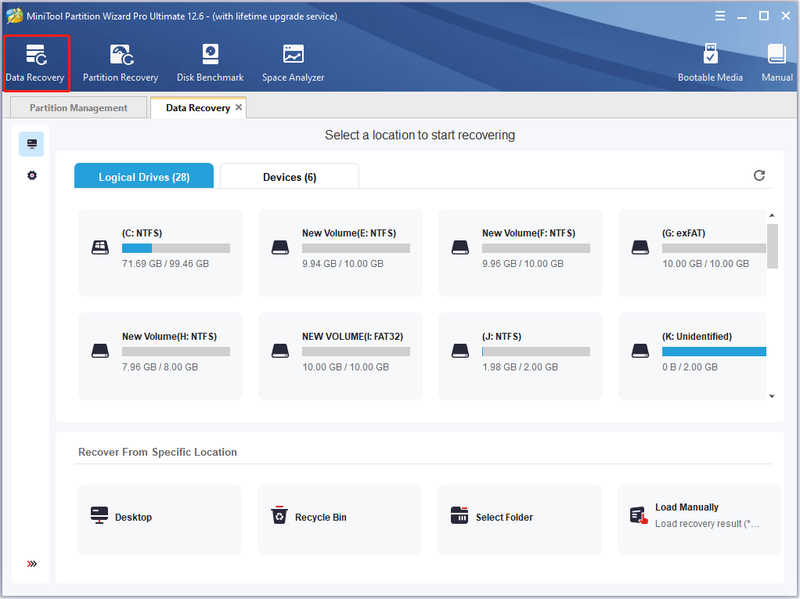
Task: Switch to the Partition Management tab
Action: click(79, 108)
